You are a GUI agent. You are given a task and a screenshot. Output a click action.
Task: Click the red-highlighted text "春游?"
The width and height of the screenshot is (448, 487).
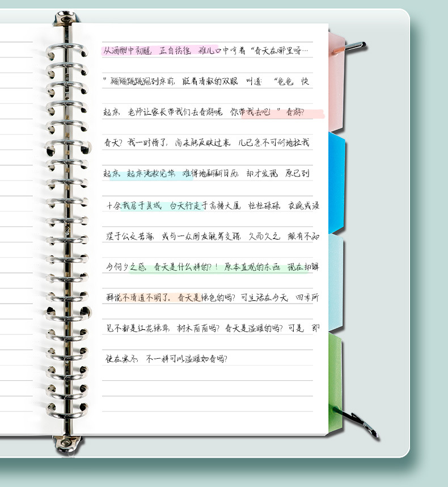(x=295, y=112)
